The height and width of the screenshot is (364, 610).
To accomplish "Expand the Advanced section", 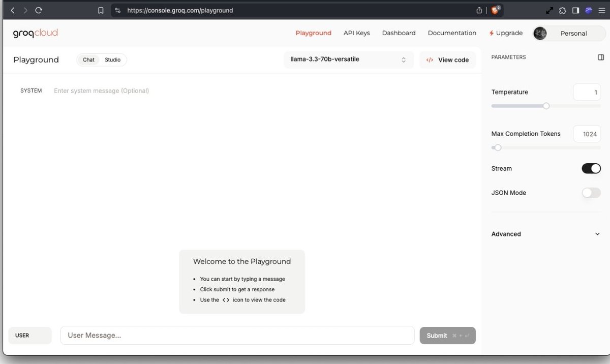I will 546,234.
